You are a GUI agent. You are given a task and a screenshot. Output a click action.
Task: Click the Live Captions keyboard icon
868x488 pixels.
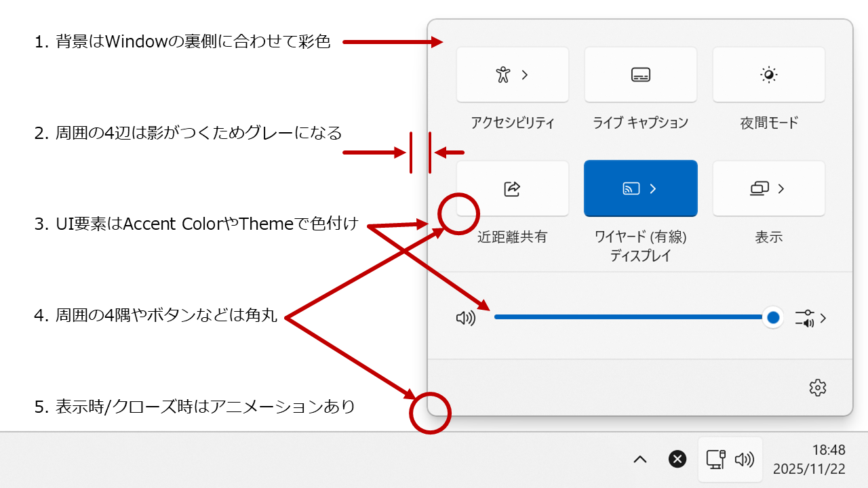click(640, 75)
